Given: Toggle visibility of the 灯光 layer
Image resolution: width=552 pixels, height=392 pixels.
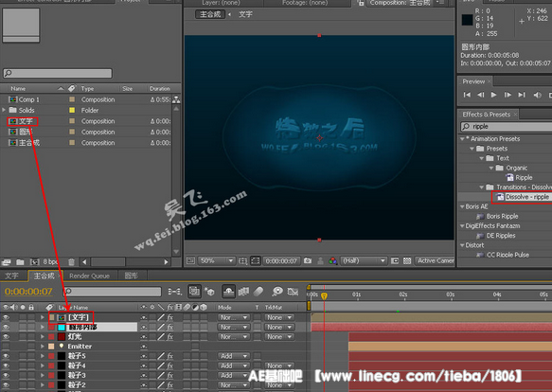Looking at the screenshot, I should (6, 337).
